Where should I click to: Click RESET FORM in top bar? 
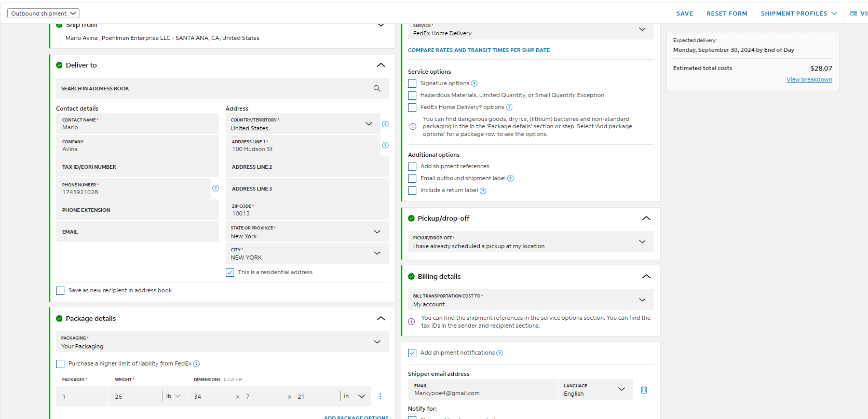[x=727, y=13]
